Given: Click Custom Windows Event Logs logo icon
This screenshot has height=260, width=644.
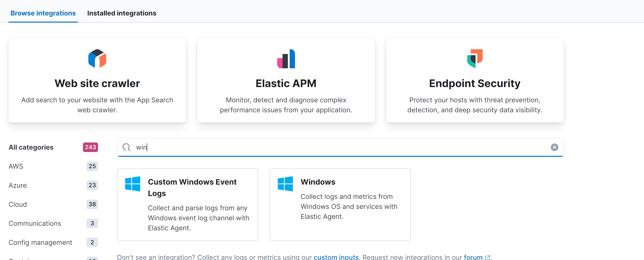Looking at the screenshot, I should pyautogui.click(x=132, y=184).
